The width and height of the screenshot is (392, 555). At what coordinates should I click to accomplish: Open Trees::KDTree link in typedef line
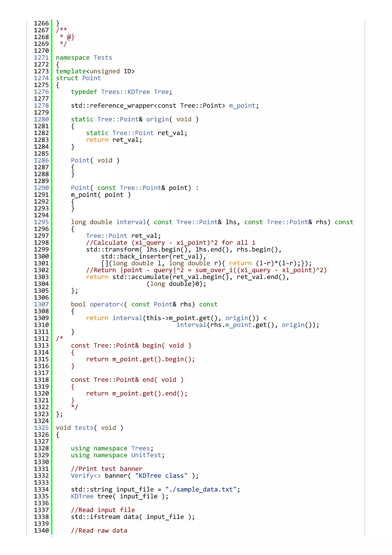[x=126, y=92]
